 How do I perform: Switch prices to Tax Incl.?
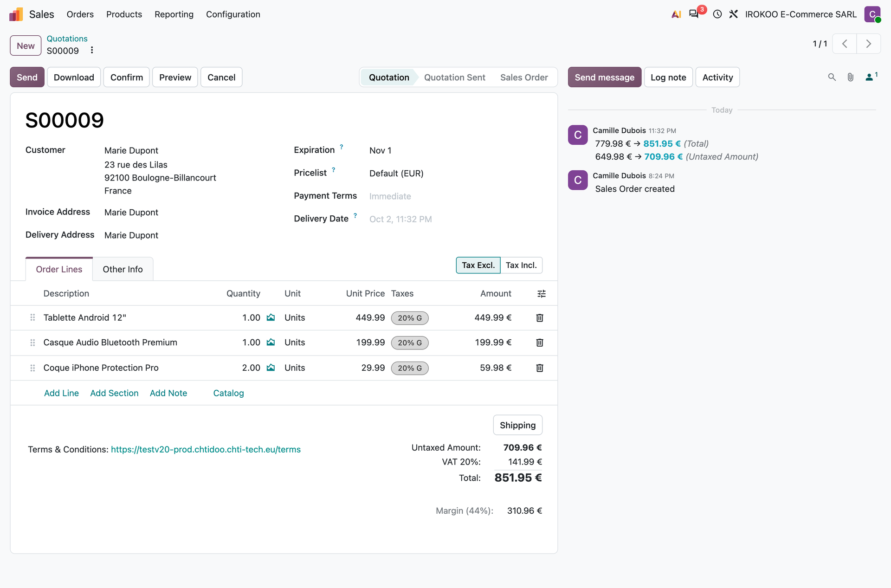[x=521, y=265]
